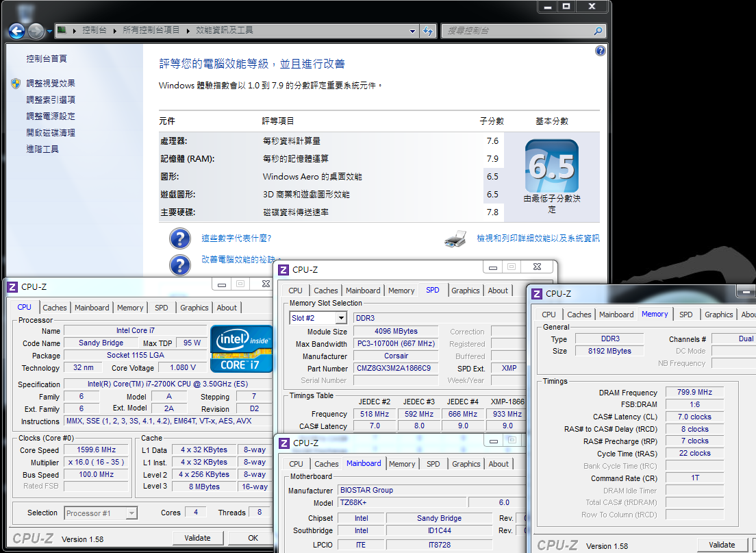Click the Manufacturer field BIOSTAR Group
The width and height of the screenshot is (756, 553).
point(431,490)
